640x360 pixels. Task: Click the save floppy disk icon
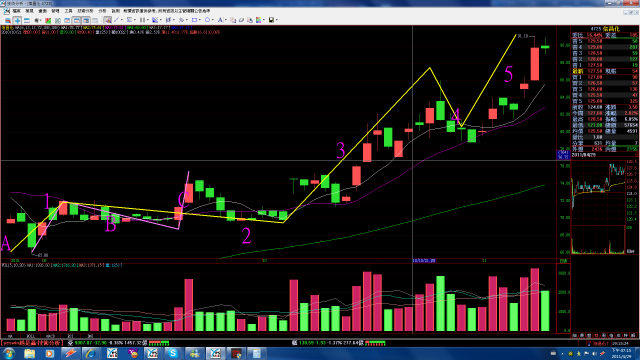point(271,20)
